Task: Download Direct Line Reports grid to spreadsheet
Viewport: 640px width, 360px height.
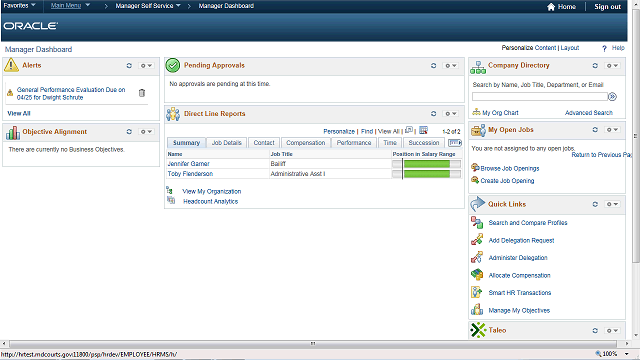Action: 423,131
